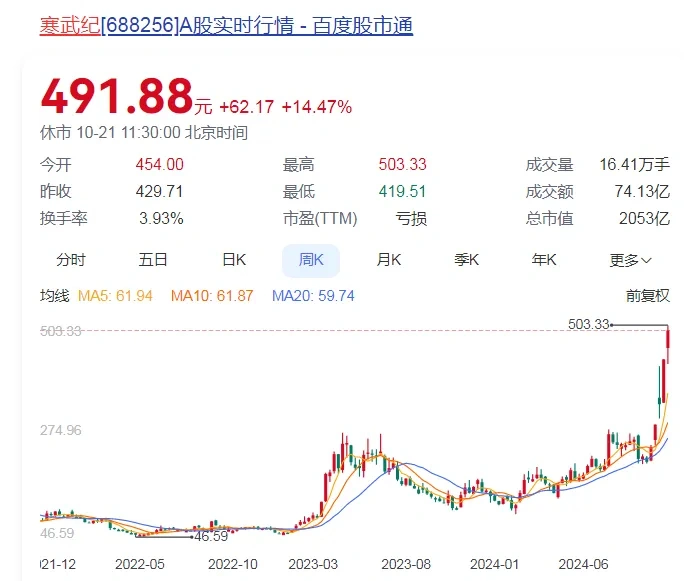This screenshot has width=684, height=581.
Task: Select the 周K chart tab
Action: click(x=311, y=260)
